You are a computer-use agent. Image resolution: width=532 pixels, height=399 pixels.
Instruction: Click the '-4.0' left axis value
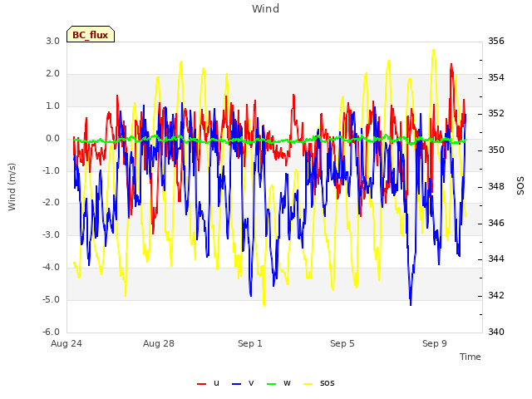(x=51, y=268)
